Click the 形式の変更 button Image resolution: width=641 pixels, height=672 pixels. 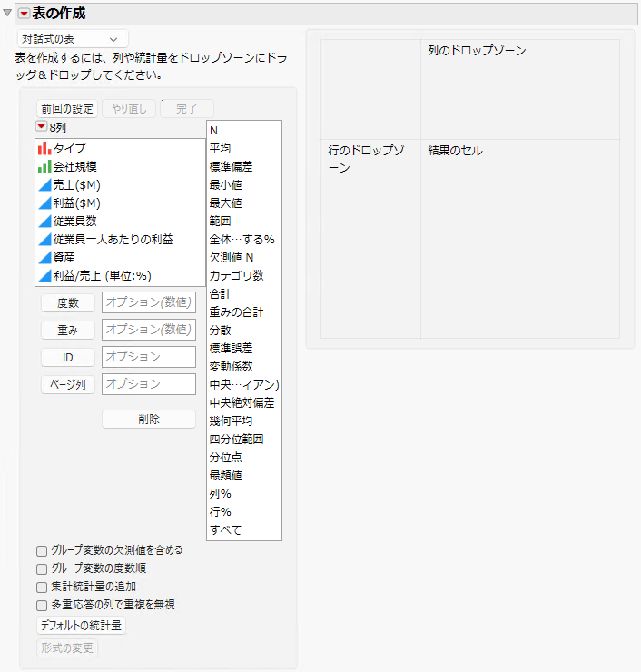67,648
